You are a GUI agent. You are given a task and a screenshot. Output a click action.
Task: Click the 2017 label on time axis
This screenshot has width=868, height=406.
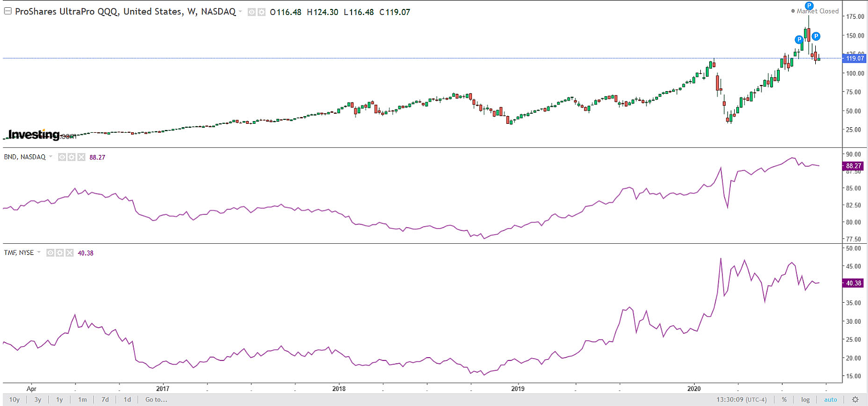pos(163,388)
